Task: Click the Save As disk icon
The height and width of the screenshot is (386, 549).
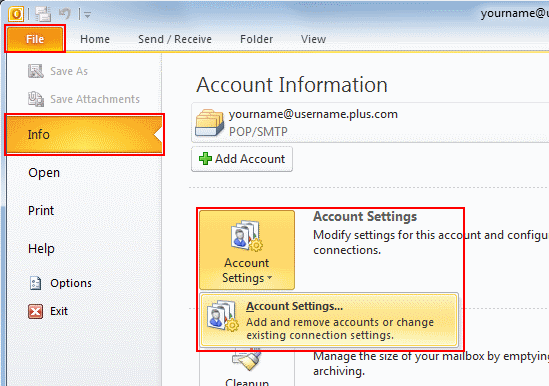Action: 35,71
